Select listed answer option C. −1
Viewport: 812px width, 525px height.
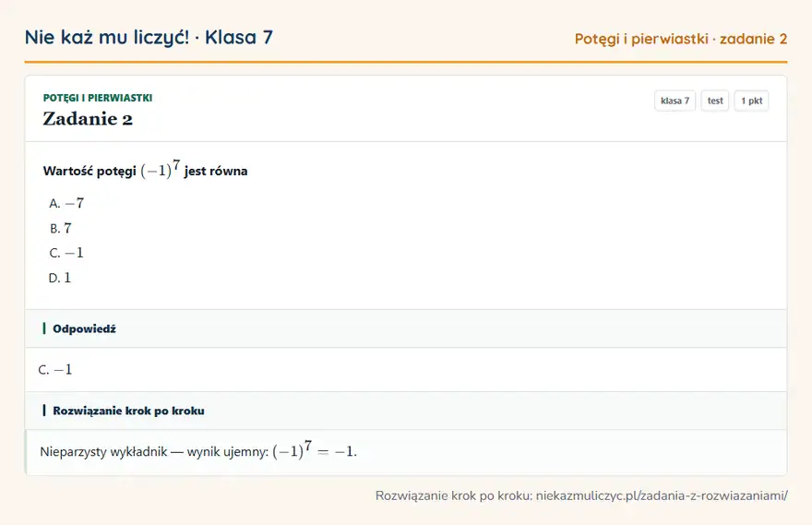click(66, 253)
